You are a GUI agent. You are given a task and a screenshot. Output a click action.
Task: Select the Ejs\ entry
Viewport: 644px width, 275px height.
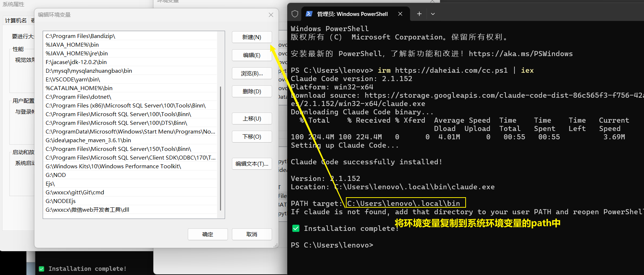click(x=130, y=184)
